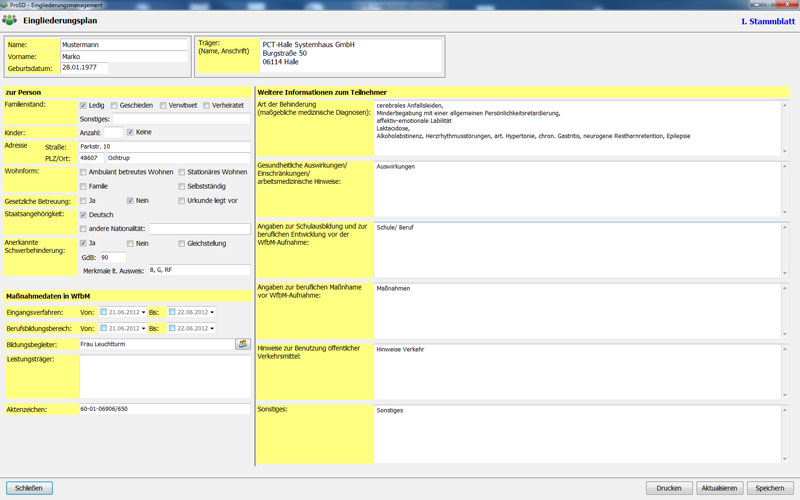Screen dimensions: 800x500
Task: Tick the Geschieden checkbox
Action: click(x=115, y=105)
